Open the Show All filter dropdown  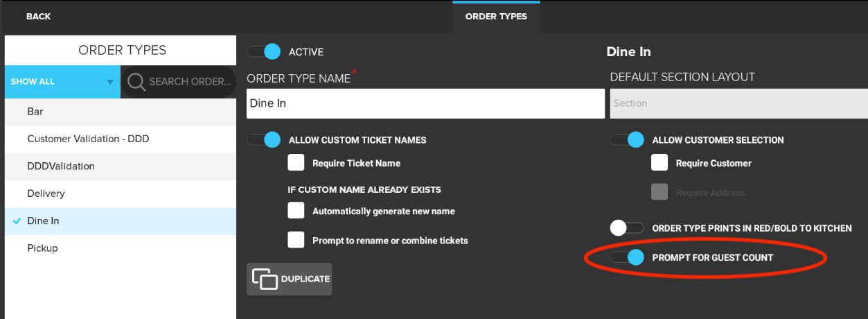pos(62,82)
